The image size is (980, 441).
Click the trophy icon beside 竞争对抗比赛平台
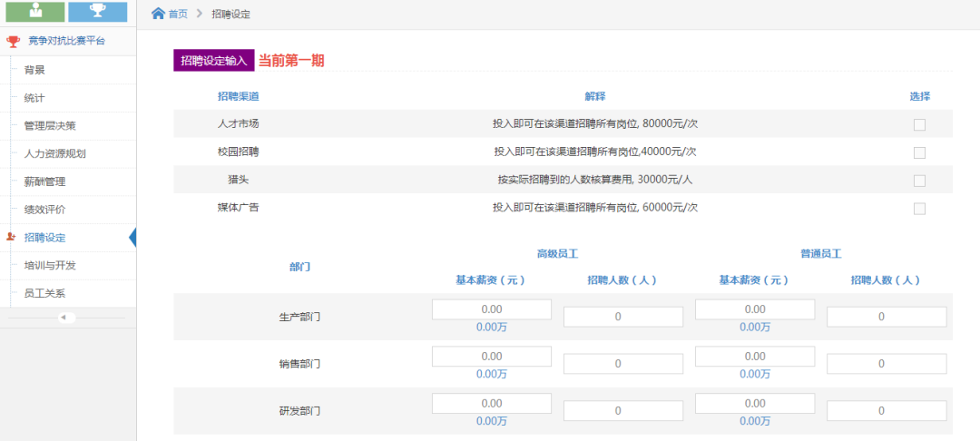[x=13, y=41]
